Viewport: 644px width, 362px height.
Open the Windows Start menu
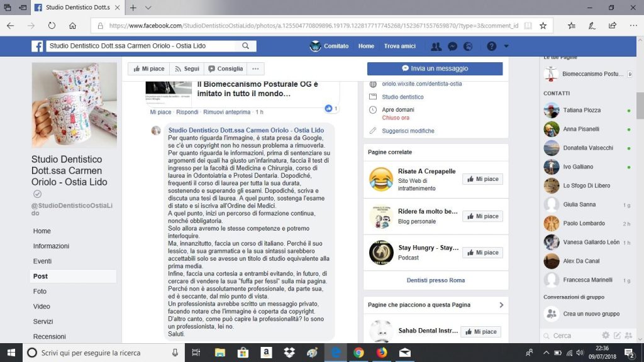(x=11, y=353)
